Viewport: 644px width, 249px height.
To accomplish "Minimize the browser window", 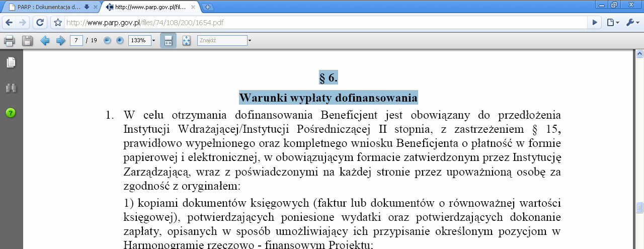I will tap(602, 5).
